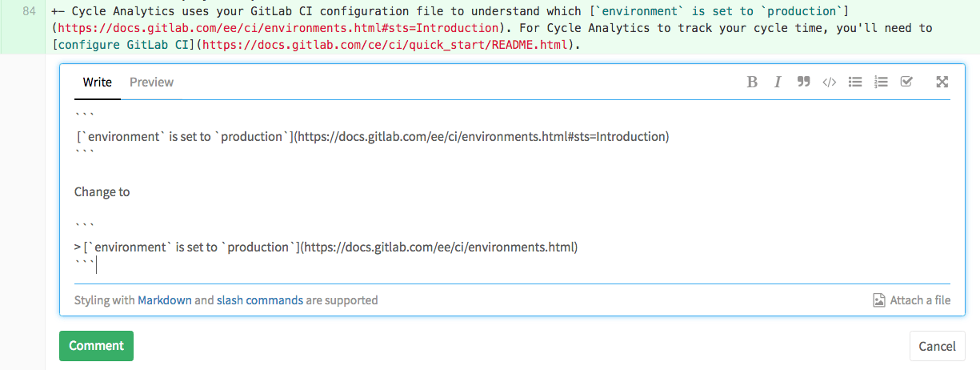Insert a blockquote using the quote icon
The image size is (980, 370).
(x=804, y=82)
